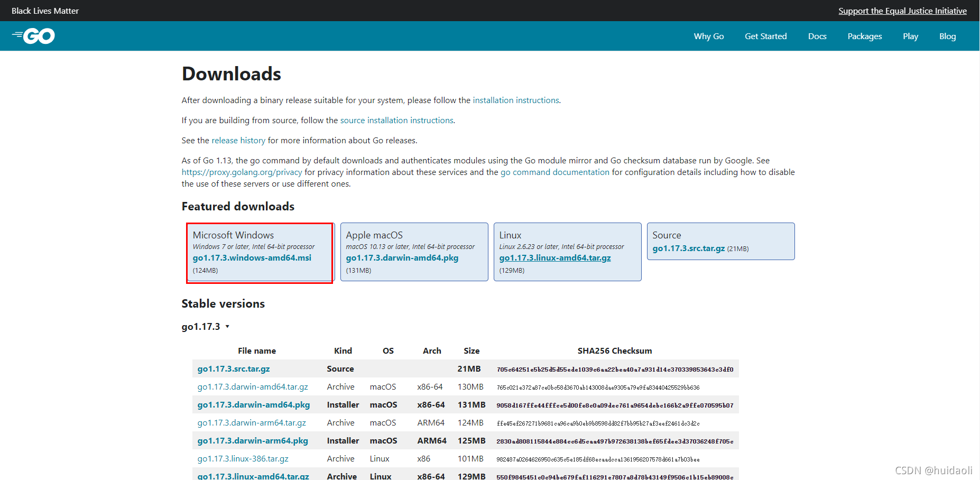This screenshot has height=480, width=980.
Task: Open the Why Go menu item
Action: coord(708,36)
